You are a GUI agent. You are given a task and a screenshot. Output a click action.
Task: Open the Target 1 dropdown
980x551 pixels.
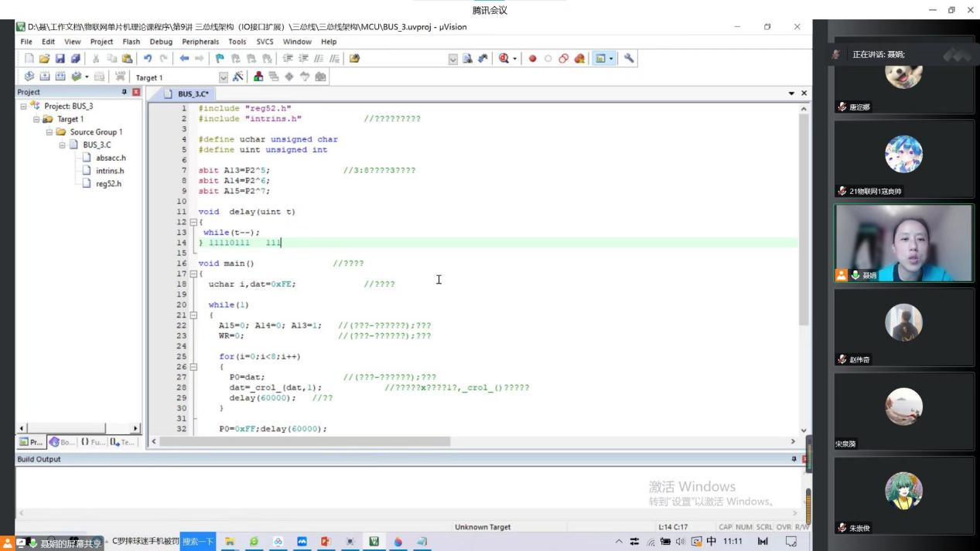tap(224, 77)
